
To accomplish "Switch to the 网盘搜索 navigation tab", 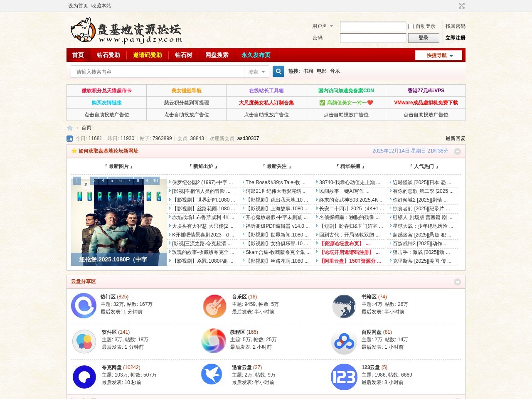I will [217, 55].
